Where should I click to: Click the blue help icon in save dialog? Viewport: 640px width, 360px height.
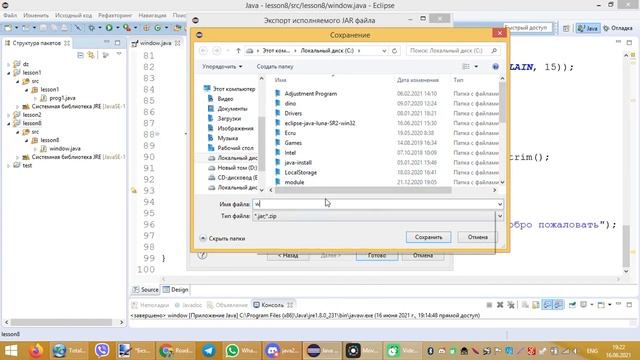coord(495,67)
